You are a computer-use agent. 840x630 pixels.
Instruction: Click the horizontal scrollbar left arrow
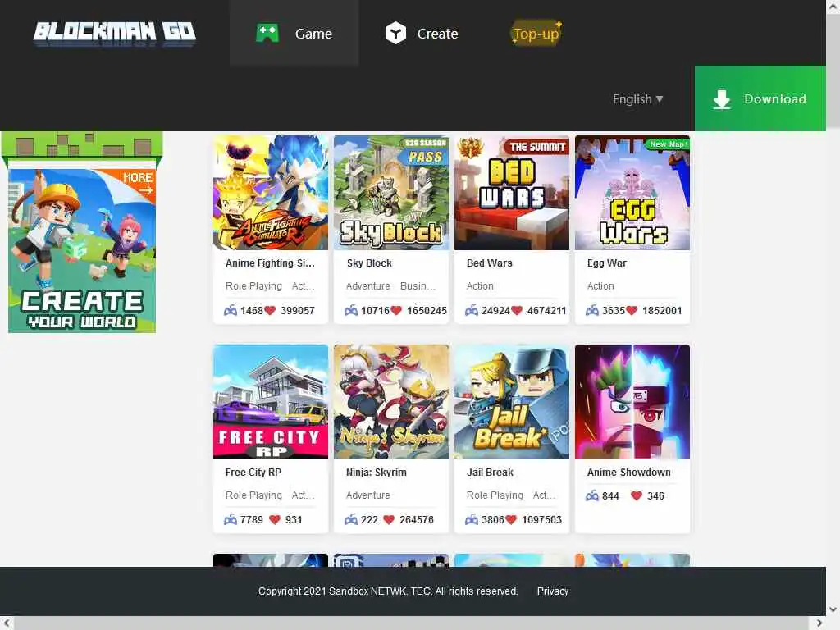coord(7,623)
